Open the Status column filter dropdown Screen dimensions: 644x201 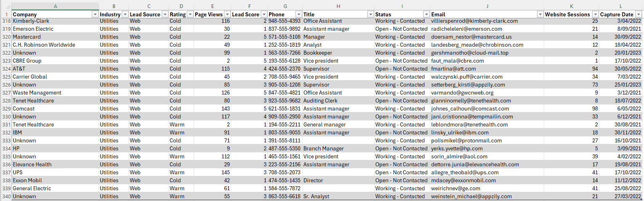(x=426, y=14)
